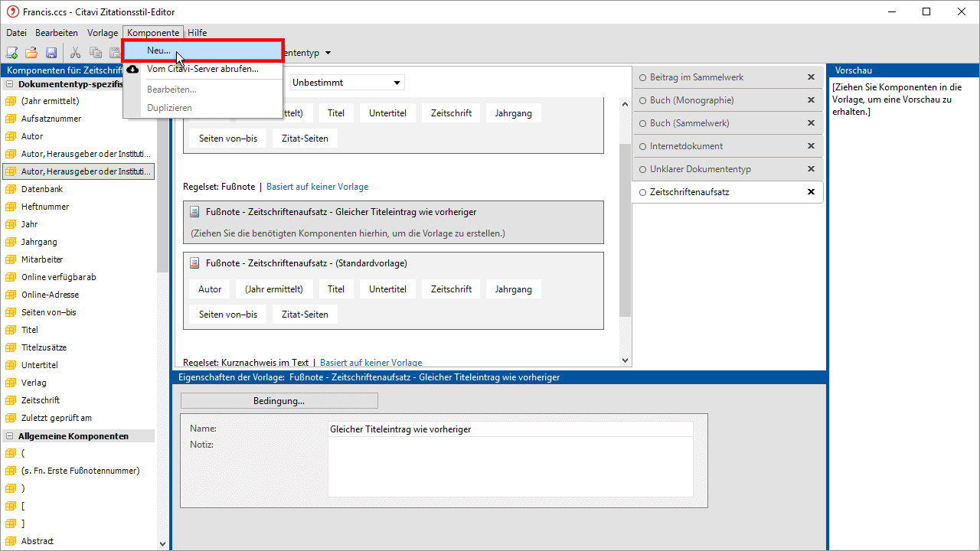
Task: Choose the Zeitschriftenaufsatz radio button
Action: click(643, 192)
